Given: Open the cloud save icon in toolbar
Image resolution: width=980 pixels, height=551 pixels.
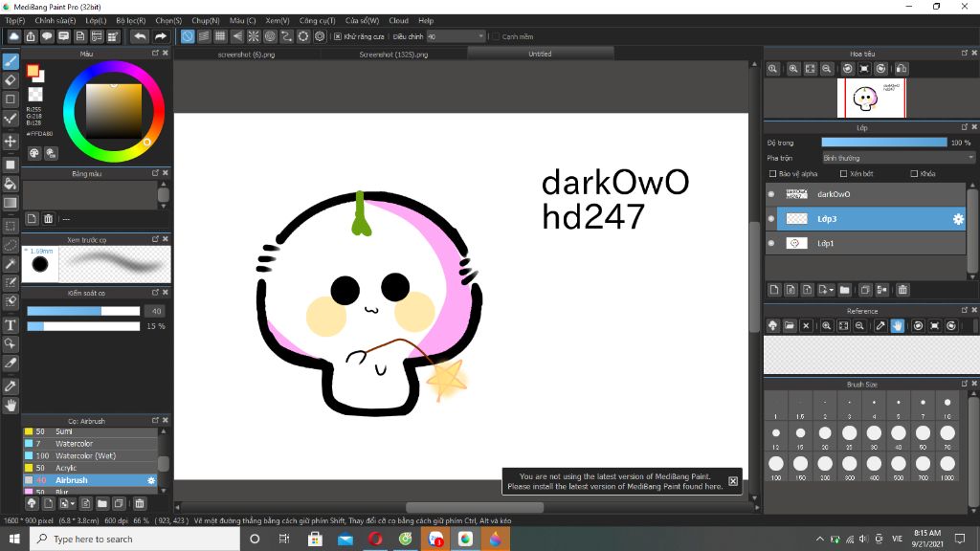Looking at the screenshot, I should pyautogui.click(x=13, y=37).
